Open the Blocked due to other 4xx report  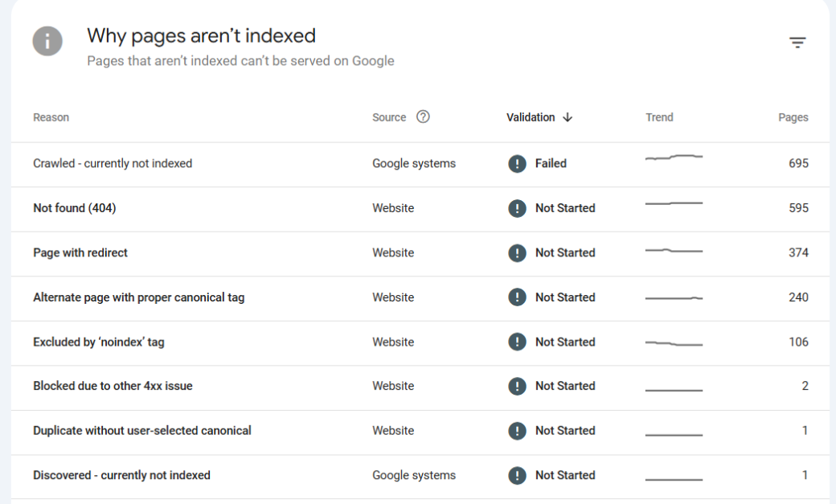(x=113, y=386)
